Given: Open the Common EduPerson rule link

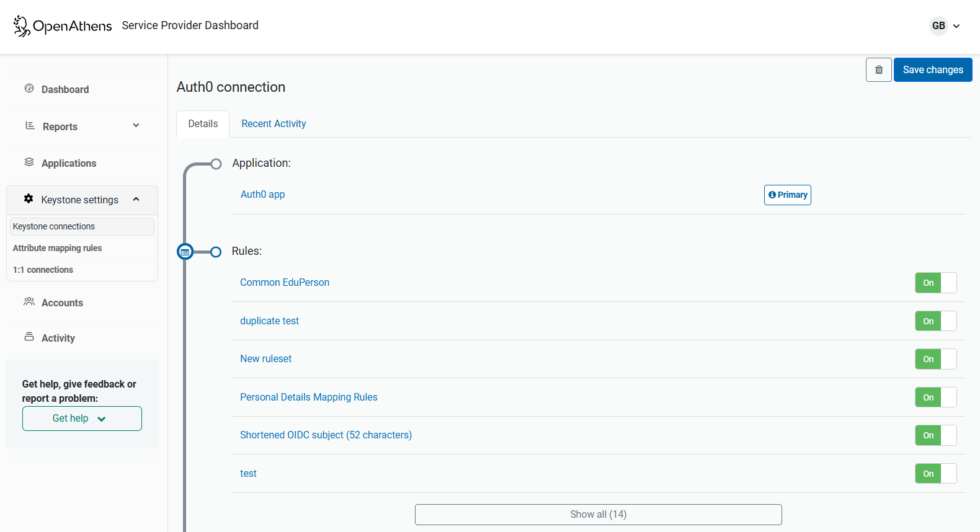Looking at the screenshot, I should click(x=285, y=282).
